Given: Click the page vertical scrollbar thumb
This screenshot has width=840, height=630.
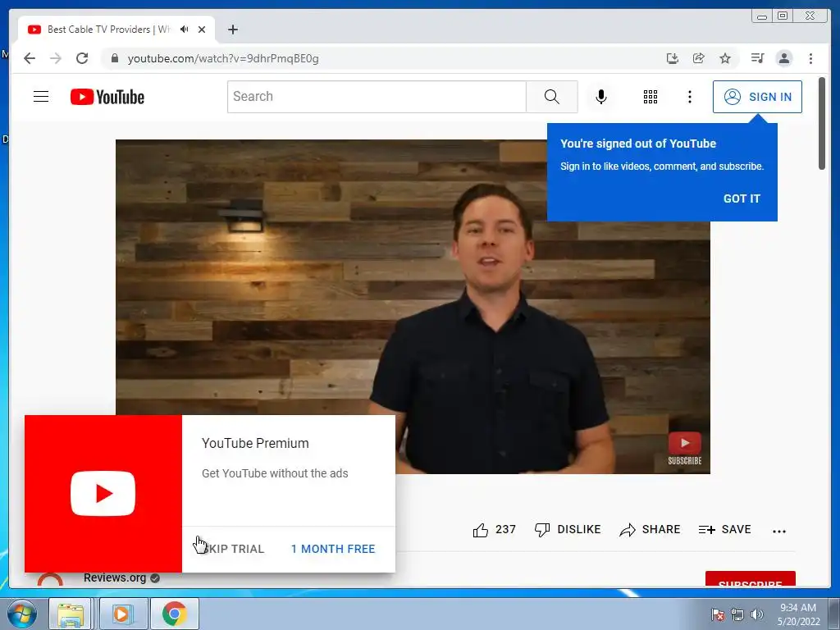Looking at the screenshot, I should tap(822, 123).
